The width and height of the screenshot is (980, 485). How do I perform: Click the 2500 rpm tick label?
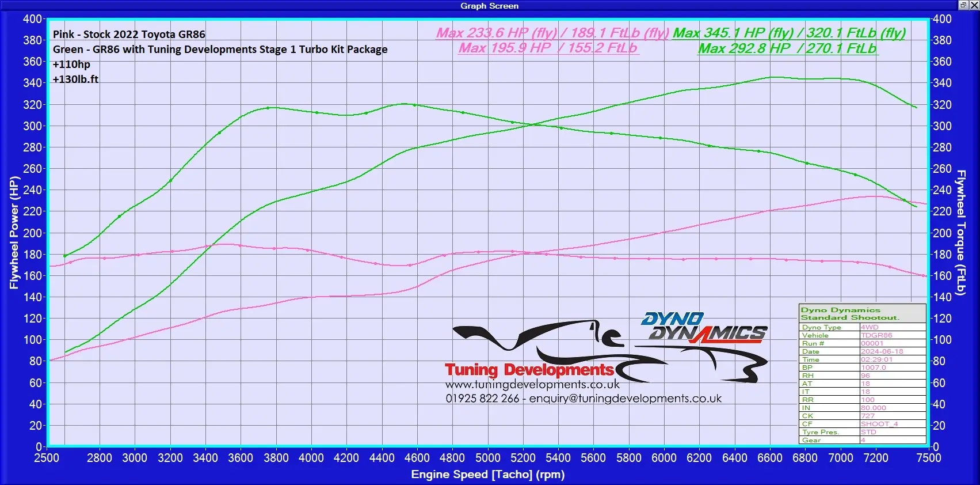click(47, 458)
